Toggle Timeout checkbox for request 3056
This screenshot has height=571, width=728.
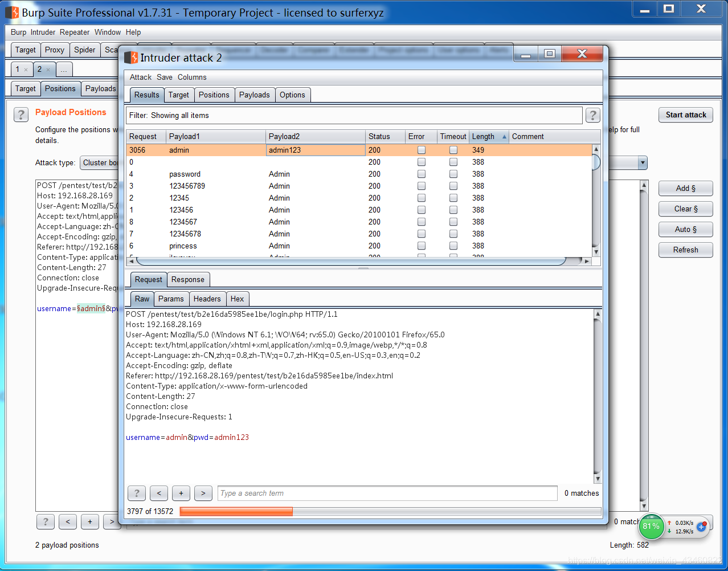453,150
